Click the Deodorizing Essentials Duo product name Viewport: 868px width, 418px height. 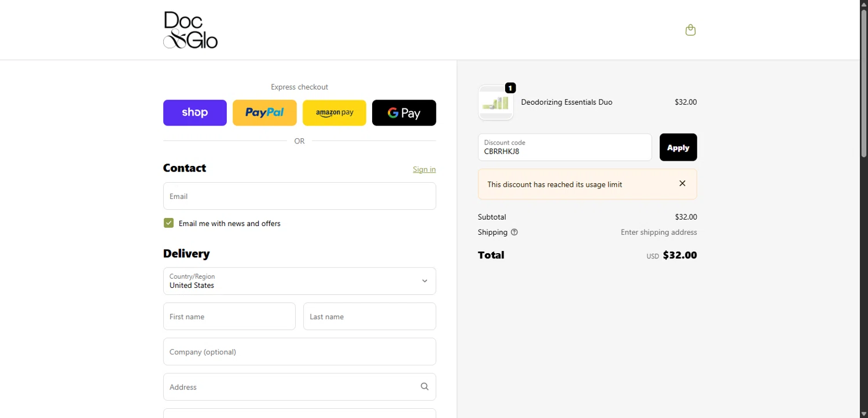[567, 102]
